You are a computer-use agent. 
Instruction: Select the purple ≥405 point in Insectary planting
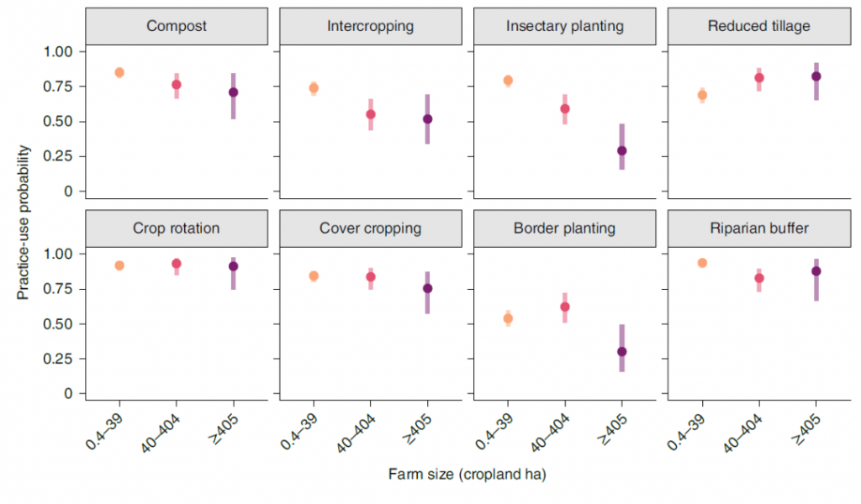click(x=621, y=150)
